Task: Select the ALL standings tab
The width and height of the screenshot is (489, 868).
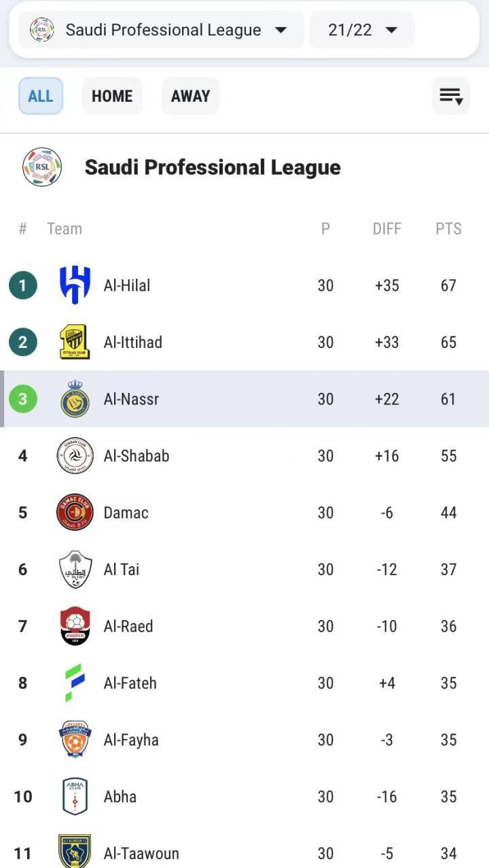Action: [41, 96]
